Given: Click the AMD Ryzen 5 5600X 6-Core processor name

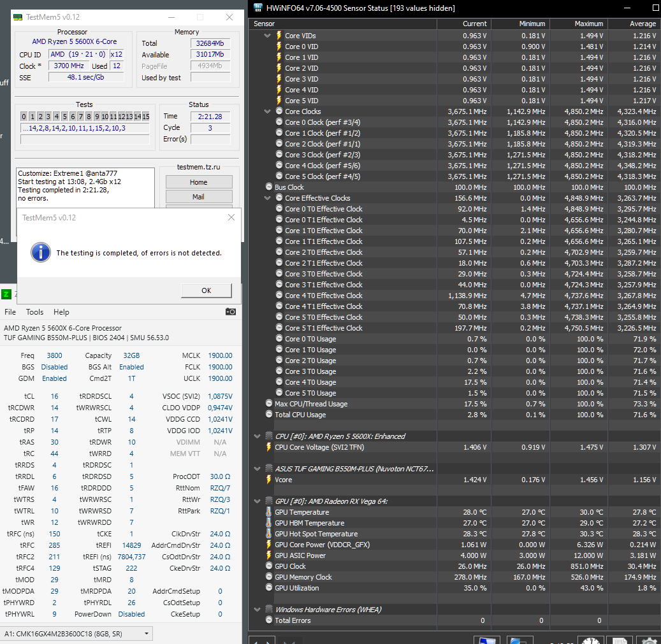Looking at the screenshot, I should coord(75,41).
